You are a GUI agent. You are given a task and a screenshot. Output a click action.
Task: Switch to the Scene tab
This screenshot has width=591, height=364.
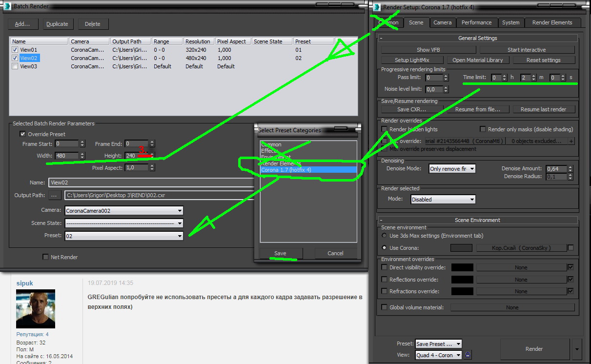click(x=416, y=22)
